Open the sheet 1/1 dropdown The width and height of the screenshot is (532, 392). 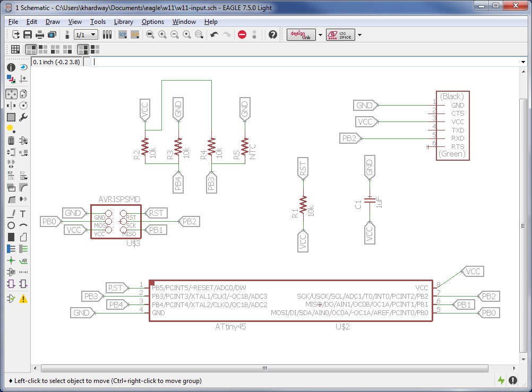[x=86, y=34]
